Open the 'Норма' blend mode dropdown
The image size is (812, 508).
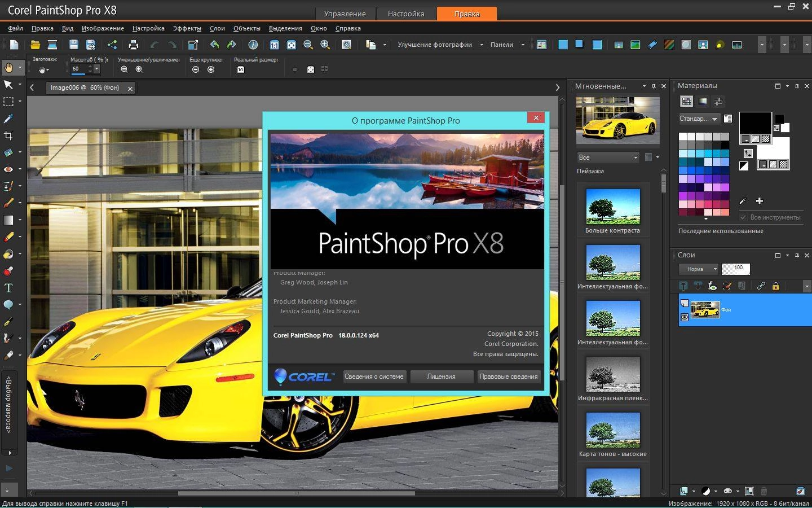coord(699,269)
